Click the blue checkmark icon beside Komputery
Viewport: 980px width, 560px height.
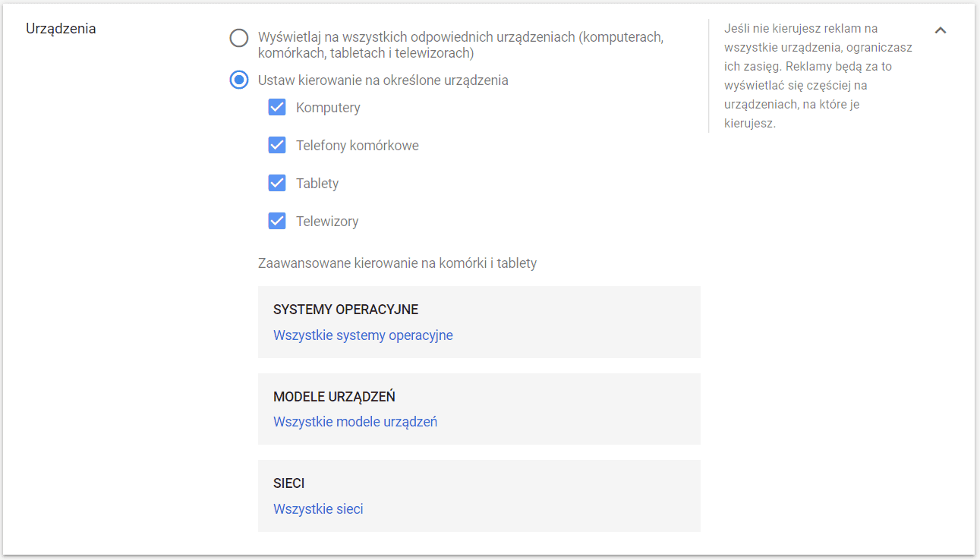pyautogui.click(x=277, y=107)
